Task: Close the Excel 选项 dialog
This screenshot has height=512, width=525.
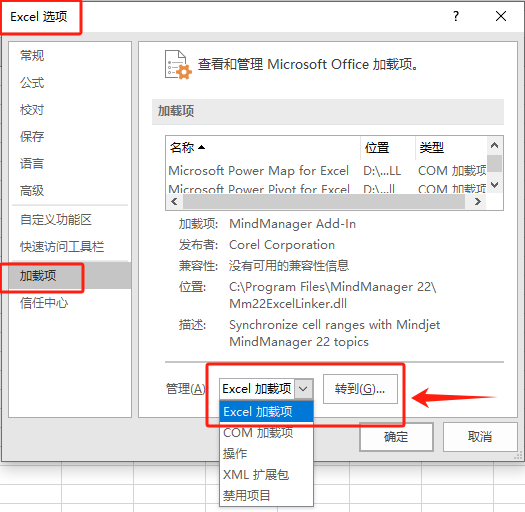Action: 501,16
